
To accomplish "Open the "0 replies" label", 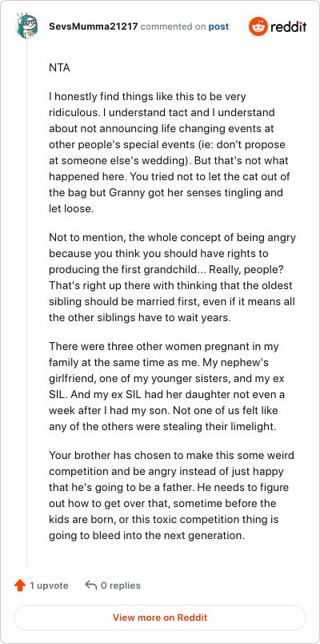I will point(121,586).
